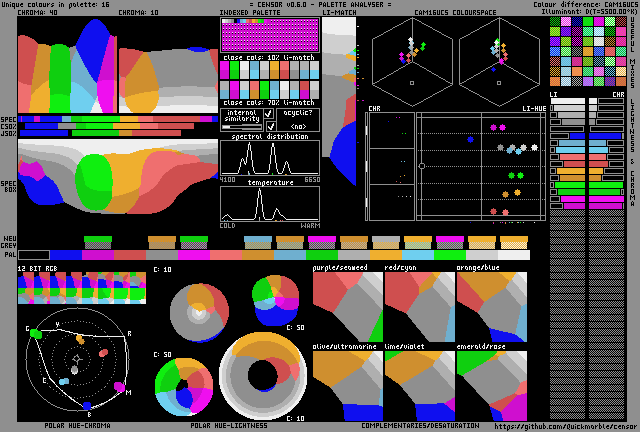The image size is (640, 432).
Task: Click the red marker near R on polar plot
Action: tap(104, 353)
